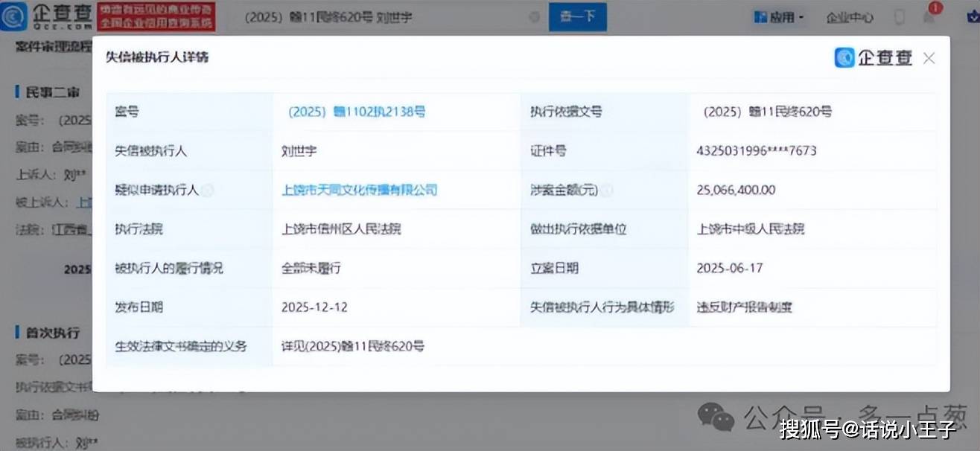Select the 民事二审 section heading
The height and width of the screenshot is (451, 980).
point(52,92)
